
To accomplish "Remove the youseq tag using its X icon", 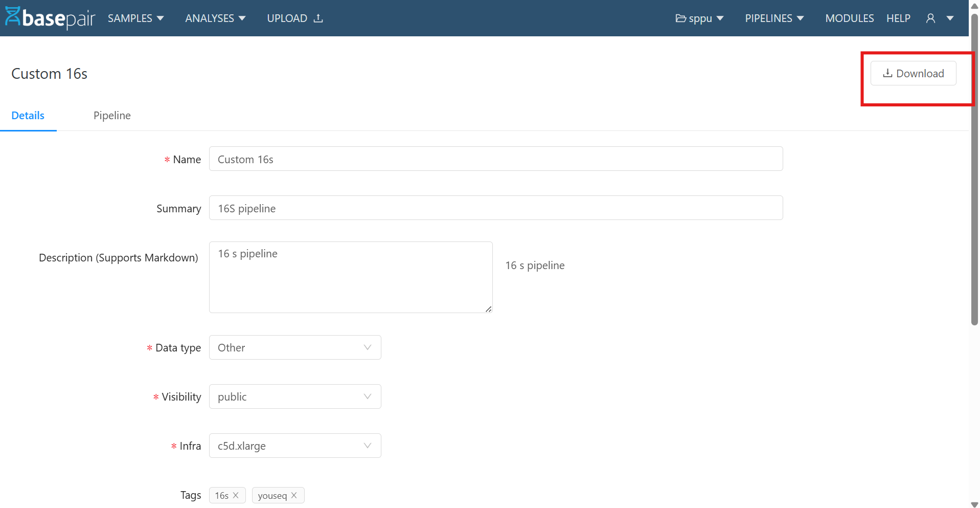I will point(294,495).
